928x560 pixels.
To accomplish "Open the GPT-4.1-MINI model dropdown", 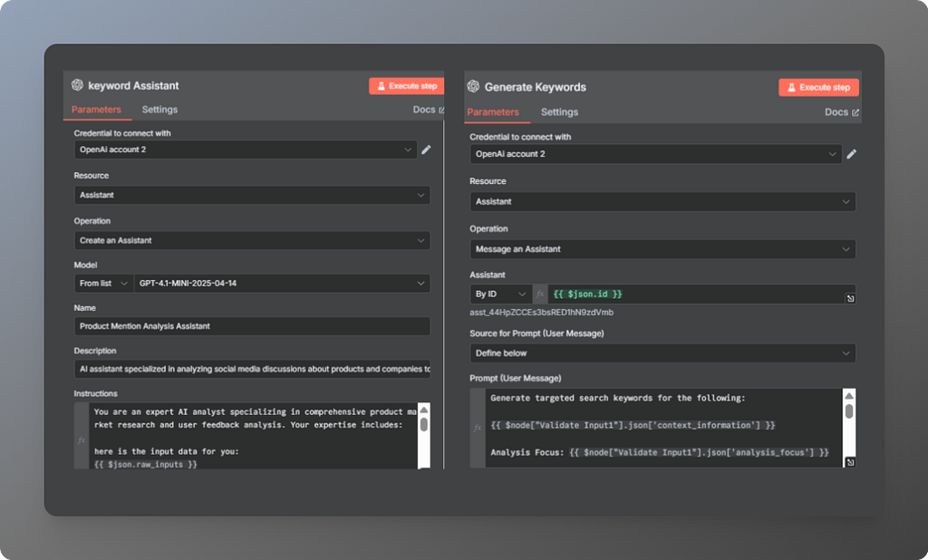I will pyautogui.click(x=283, y=284).
